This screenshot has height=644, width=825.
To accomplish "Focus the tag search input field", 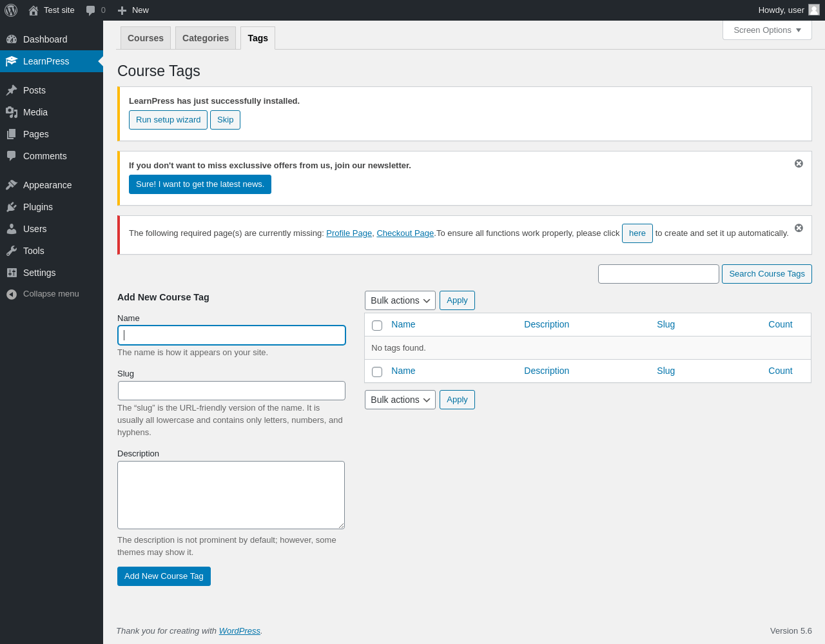I will pos(659,274).
